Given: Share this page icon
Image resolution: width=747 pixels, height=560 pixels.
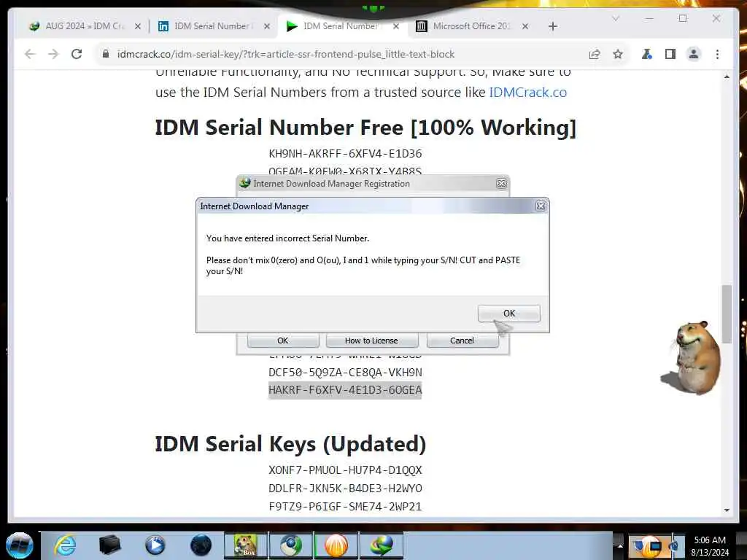Looking at the screenshot, I should click(x=594, y=54).
